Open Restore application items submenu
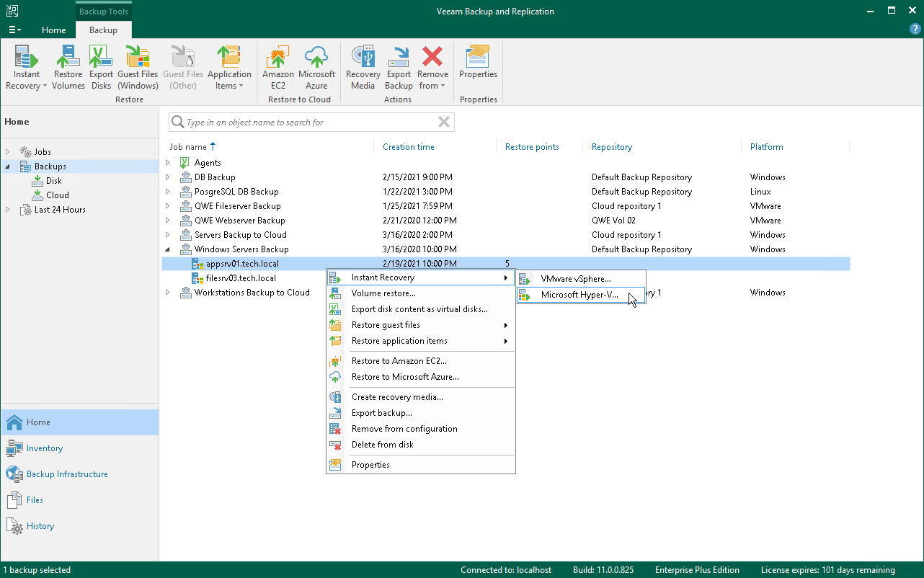The image size is (924, 578). coord(421,341)
